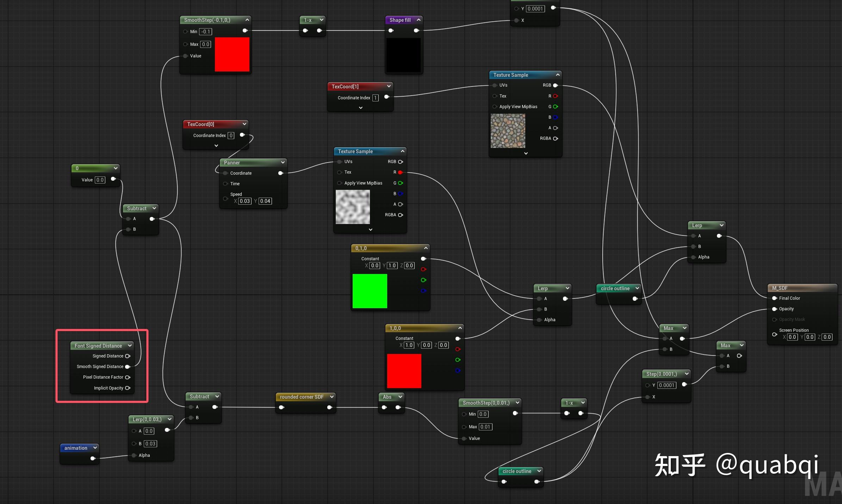Image resolution: width=842 pixels, height=504 pixels.
Task: Click Panner node Time input pin
Action: coord(225,184)
